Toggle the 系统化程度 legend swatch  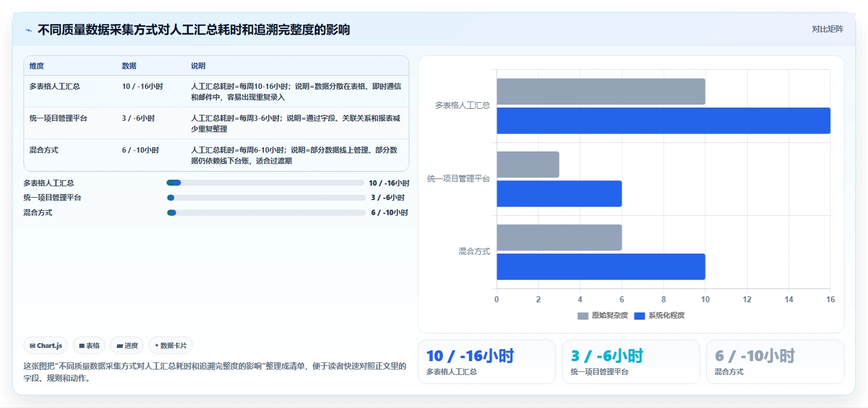pyautogui.click(x=639, y=315)
